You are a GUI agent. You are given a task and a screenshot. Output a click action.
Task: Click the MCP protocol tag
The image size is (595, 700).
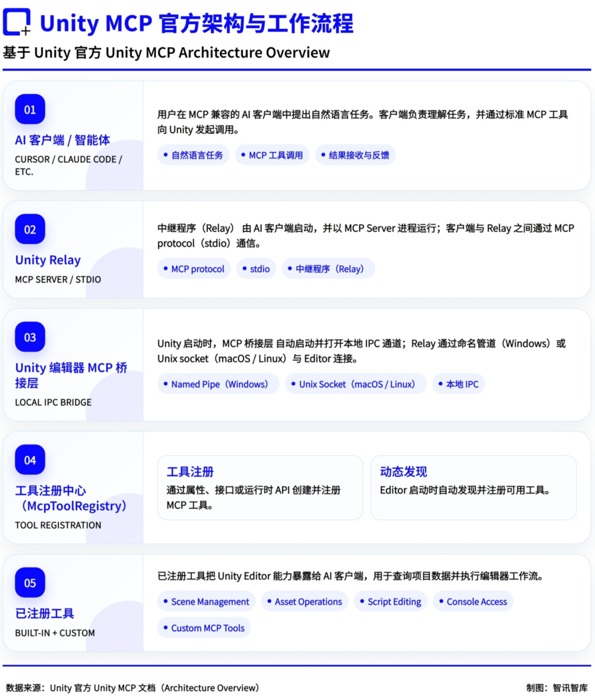(194, 269)
